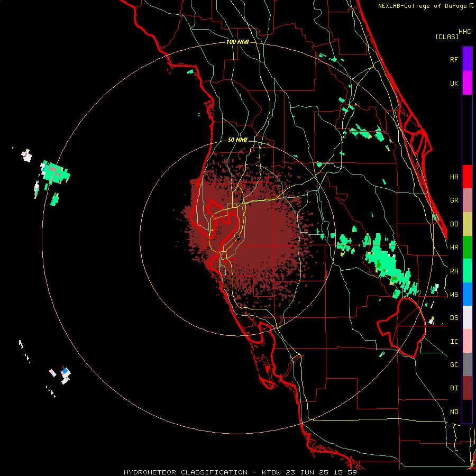Click the BD legend label
This screenshot has height=476, width=476.
(x=454, y=224)
